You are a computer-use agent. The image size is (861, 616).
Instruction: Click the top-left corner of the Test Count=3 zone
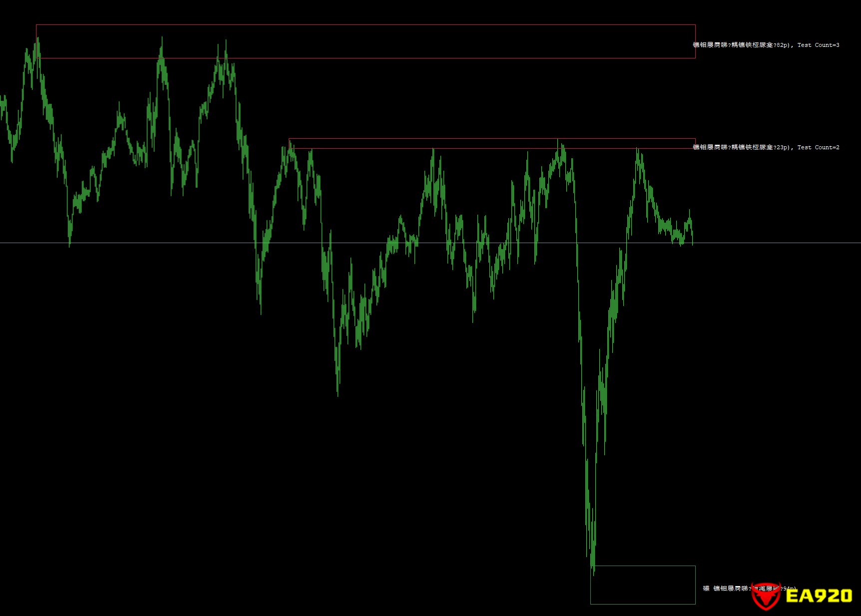pos(36,25)
